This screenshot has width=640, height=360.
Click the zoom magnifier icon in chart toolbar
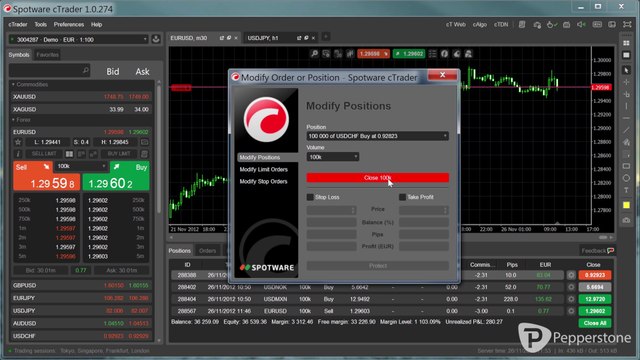[x=314, y=53]
